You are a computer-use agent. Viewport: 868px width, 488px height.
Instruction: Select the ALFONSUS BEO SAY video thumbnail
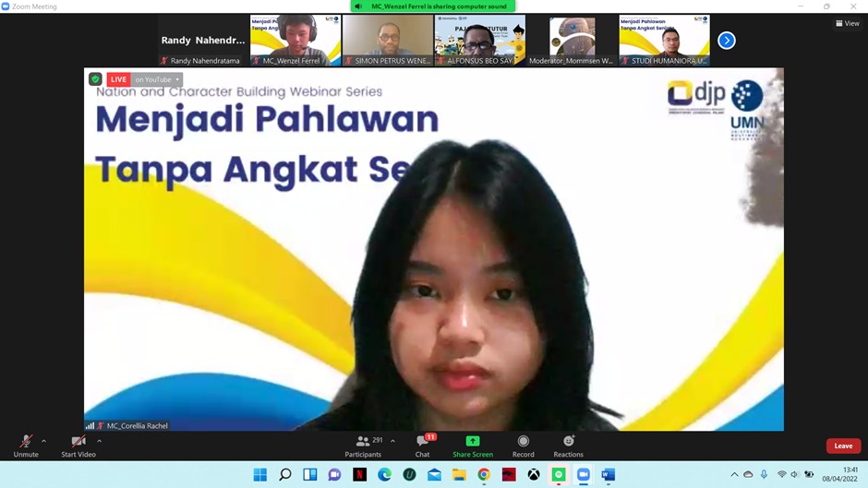[x=480, y=40]
